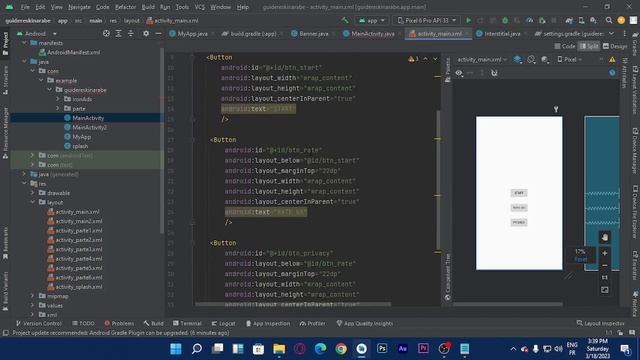The height and width of the screenshot is (360, 640).
Task: Open the Gradle tool window on right edge
Action: pyautogui.click(x=635, y=43)
